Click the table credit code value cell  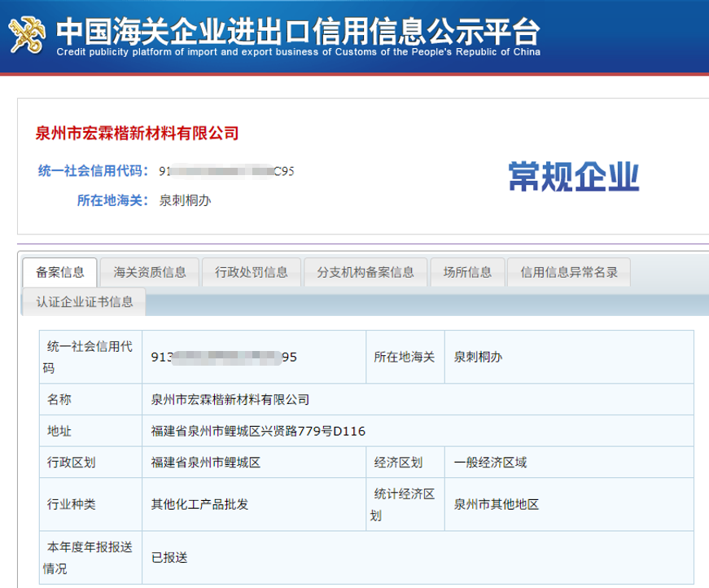[x=254, y=357]
